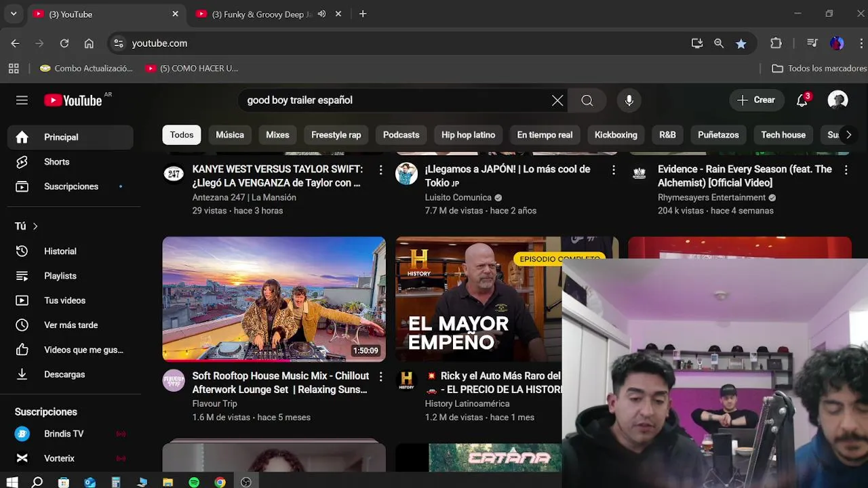Open Todos los marcadores folder
This screenshot has height=488, width=868.
[819, 68]
